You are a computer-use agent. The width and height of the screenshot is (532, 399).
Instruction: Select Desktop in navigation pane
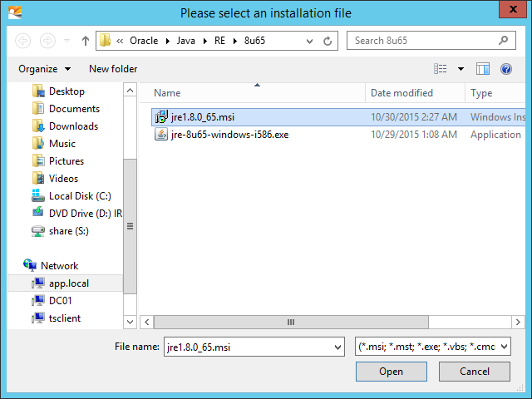pyautogui.click(x=66, y=91)
